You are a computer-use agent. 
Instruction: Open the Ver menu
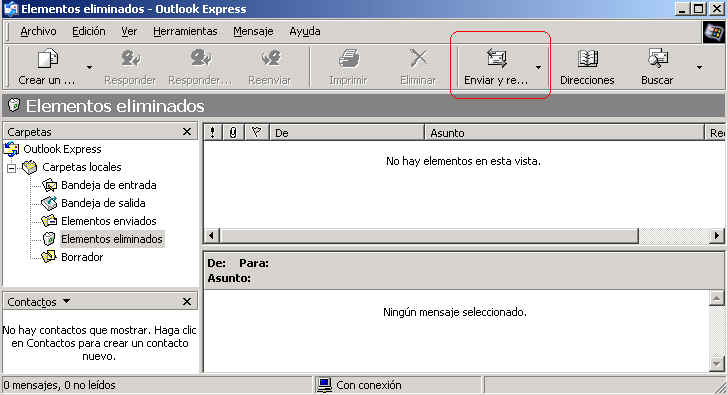[x=129, y=32]
